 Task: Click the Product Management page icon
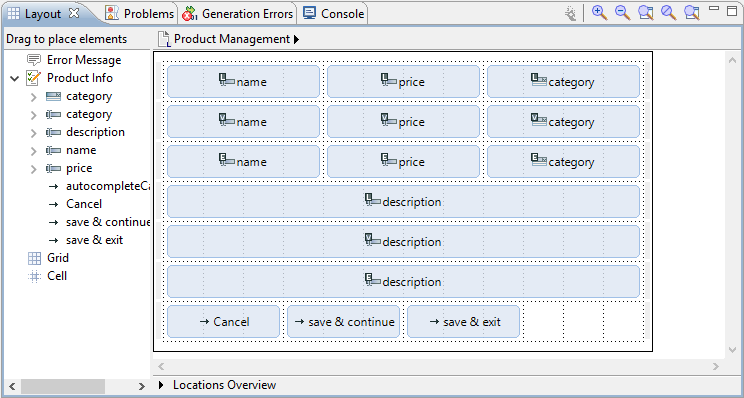click(x=164, y=39)
